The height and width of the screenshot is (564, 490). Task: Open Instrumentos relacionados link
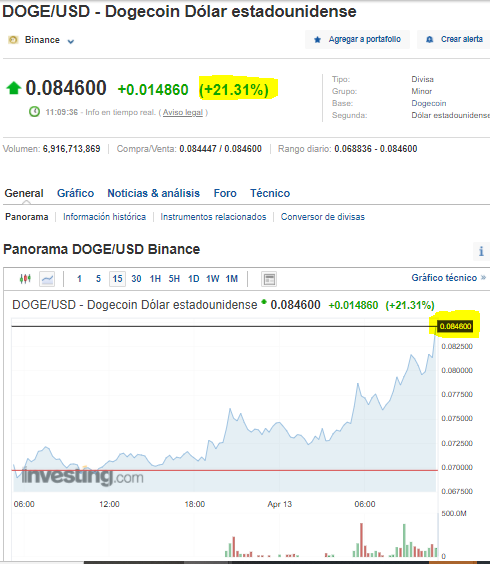[x=213, y=217]
